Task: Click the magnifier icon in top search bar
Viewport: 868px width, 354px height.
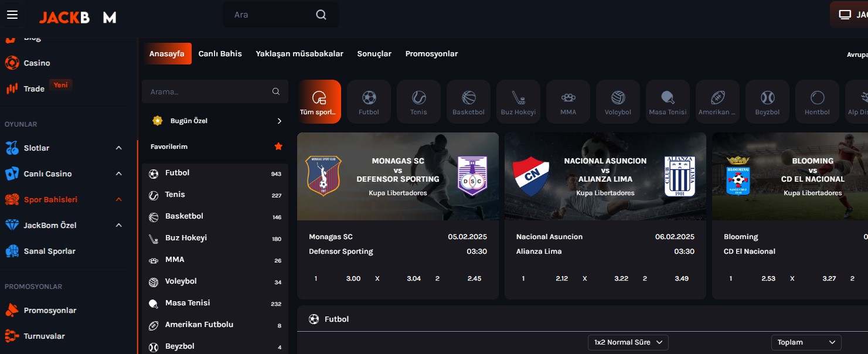Action: [x=321, y=15]
